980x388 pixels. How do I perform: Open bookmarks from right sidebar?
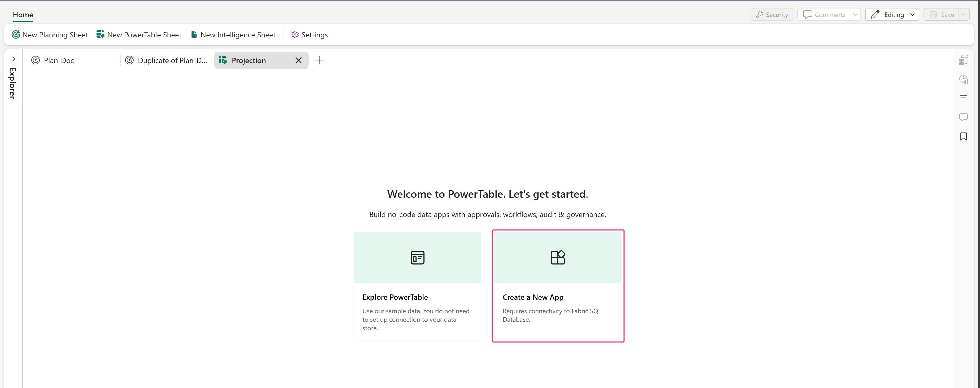963,136
